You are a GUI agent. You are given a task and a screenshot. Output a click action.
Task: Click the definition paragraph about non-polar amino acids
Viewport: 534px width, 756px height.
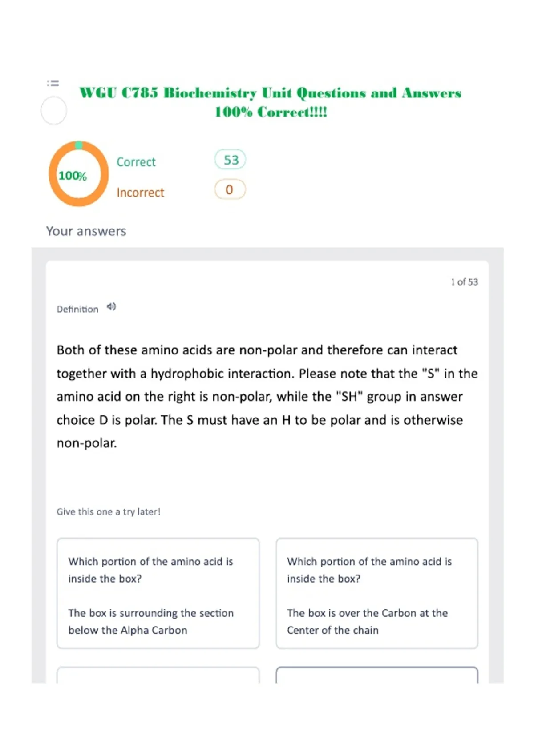[267, 396]
